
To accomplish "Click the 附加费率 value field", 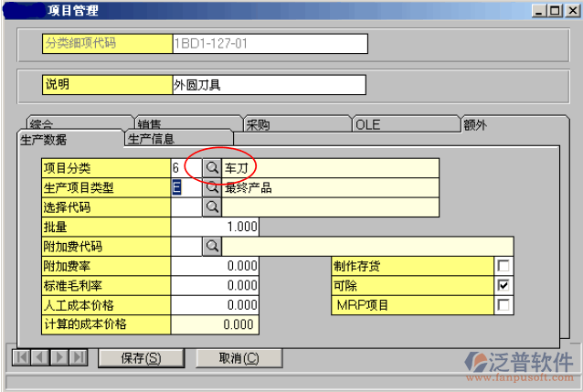I will click(x=215, y=266).
